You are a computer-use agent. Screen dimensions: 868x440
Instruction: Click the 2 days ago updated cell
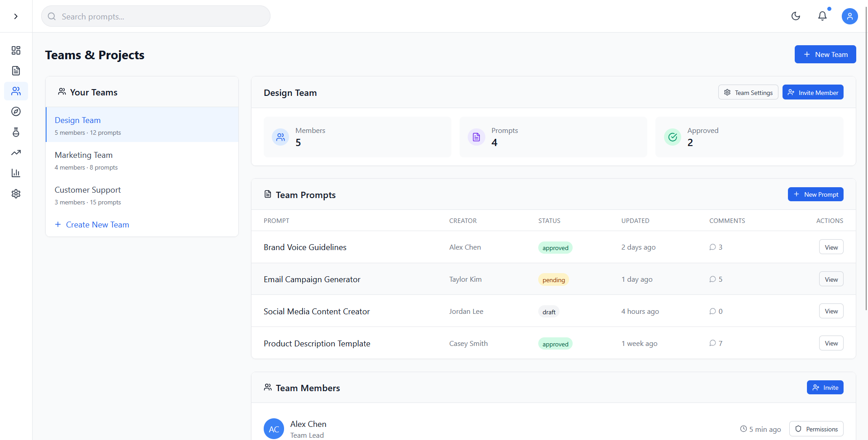pyautogui.click(x=638, y=247)
